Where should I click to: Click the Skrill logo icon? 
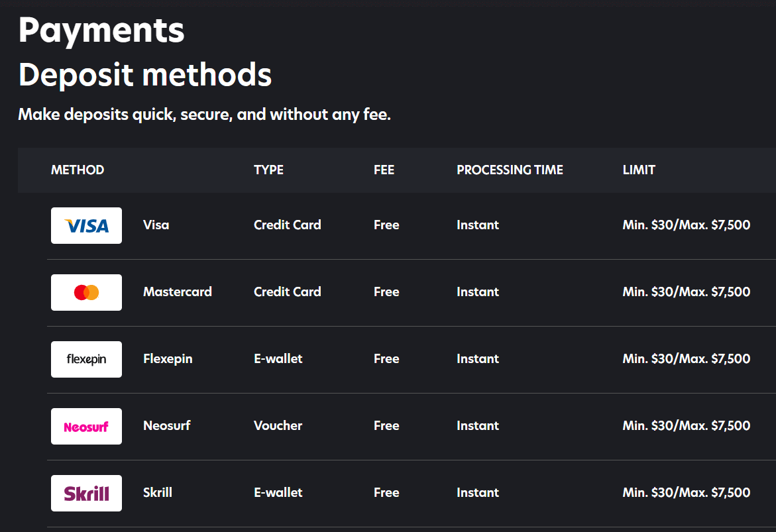click(x=86, y=493)
